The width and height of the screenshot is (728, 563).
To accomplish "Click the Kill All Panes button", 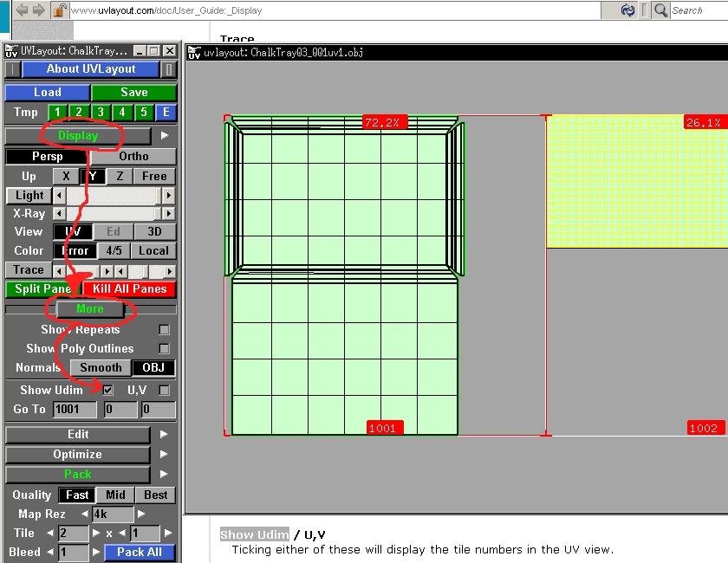I will click(129, 289).
